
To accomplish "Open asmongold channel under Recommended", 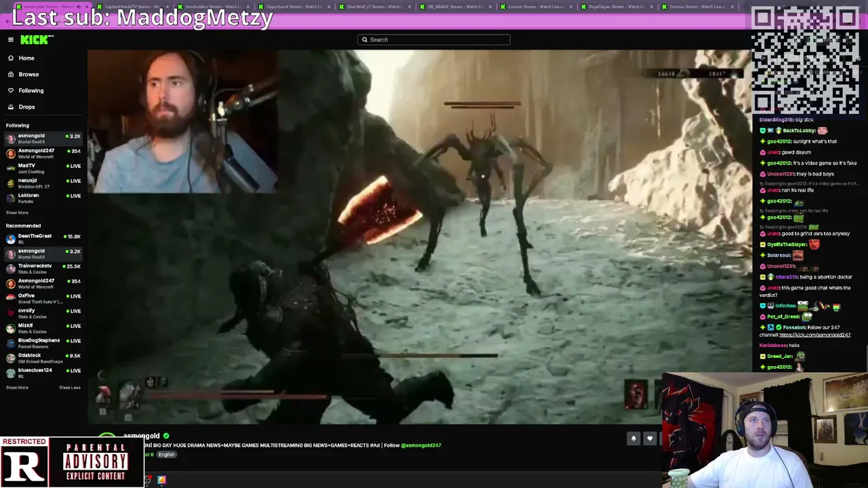I will pos(43,254).
